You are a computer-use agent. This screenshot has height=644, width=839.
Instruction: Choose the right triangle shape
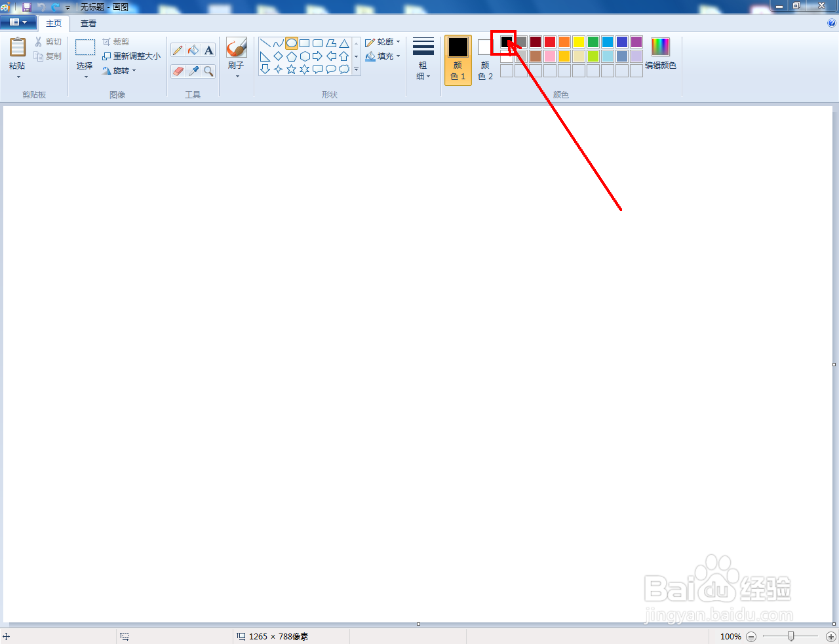pyautogui.click(x=265, y=56)
